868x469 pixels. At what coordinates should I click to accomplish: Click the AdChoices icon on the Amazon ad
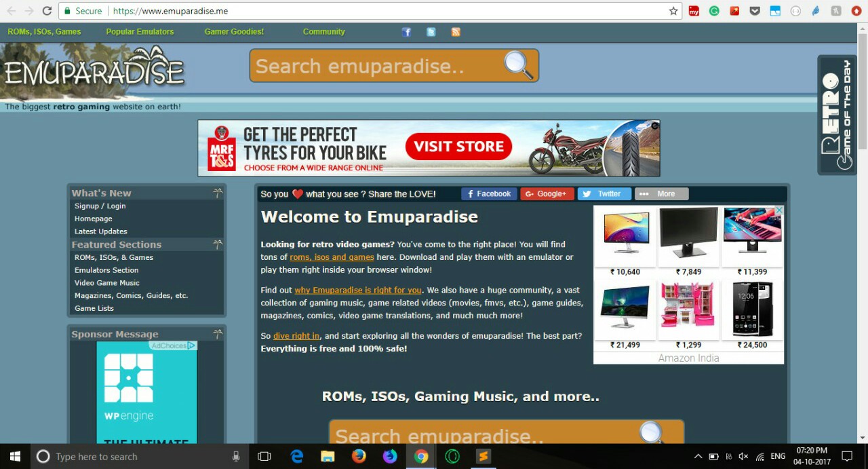click(779, 210)
